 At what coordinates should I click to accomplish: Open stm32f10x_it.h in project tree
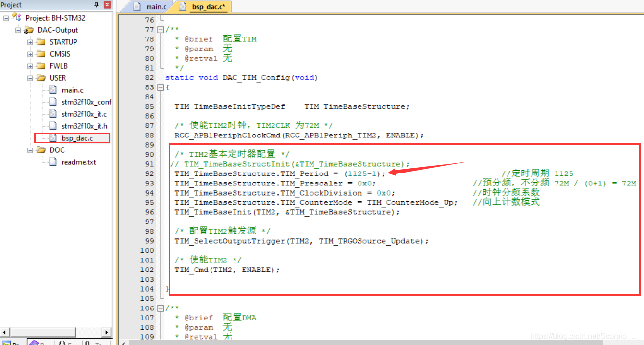84,126
